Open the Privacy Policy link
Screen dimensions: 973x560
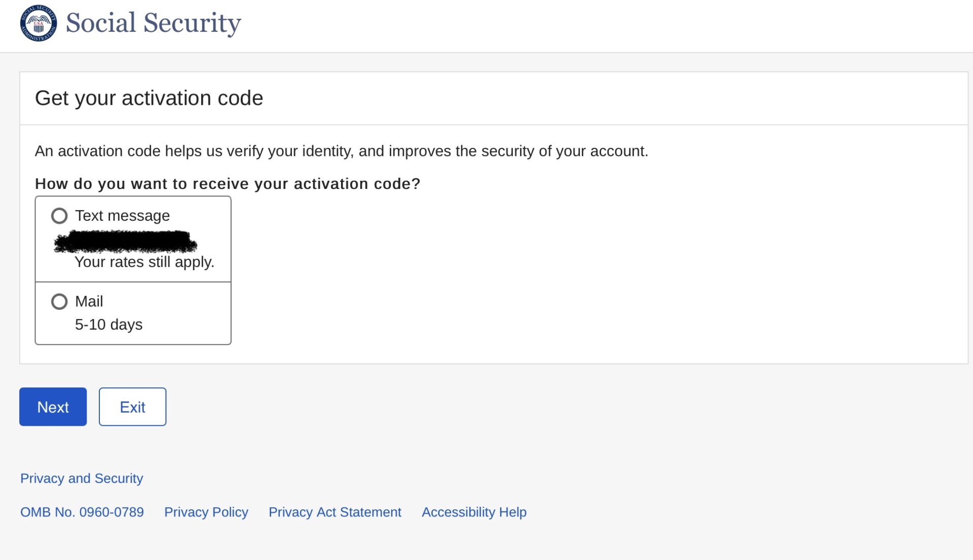coord(206,512)
